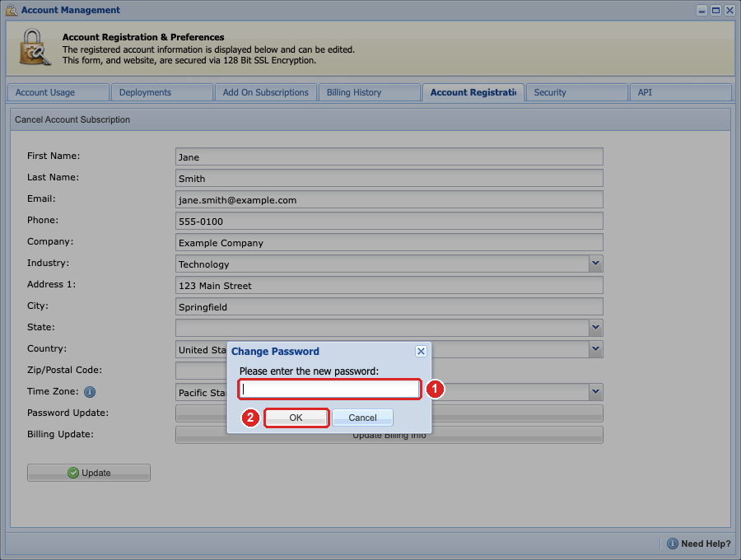Minimize the Account Management window

[701, 11]
